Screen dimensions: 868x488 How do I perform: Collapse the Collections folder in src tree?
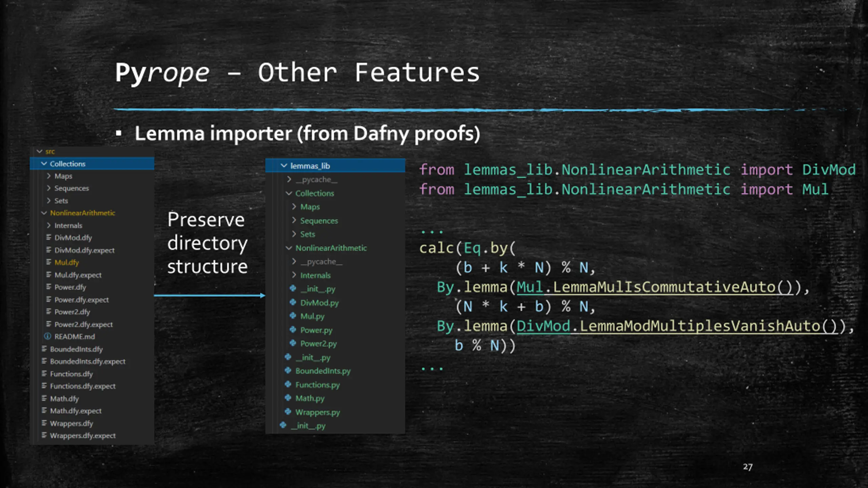(44, 164)
